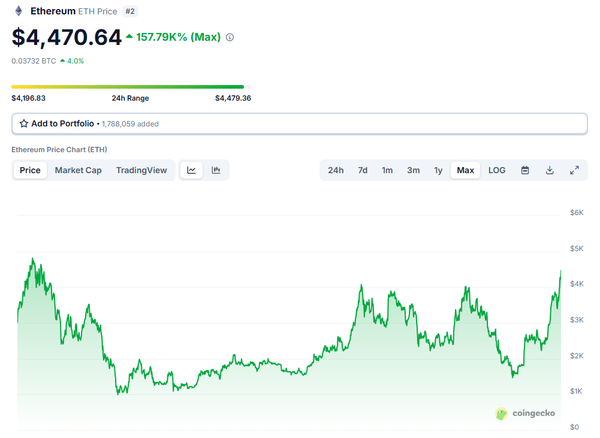Screen dimensions: 600x438
Task: Open the info icon next to 157.79K% (Max)
Action: click(230, 37)
